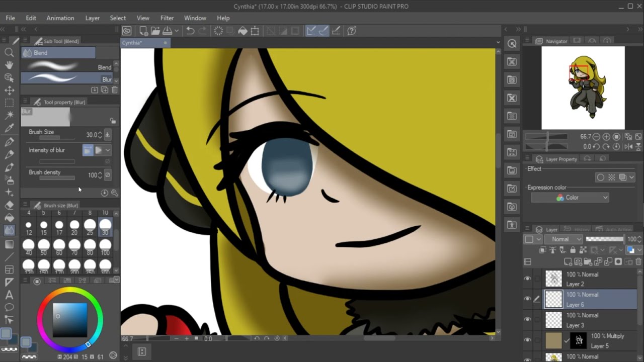Select the Operation object tool
This screenshot has height=362, width=644.
pos(9,77)
